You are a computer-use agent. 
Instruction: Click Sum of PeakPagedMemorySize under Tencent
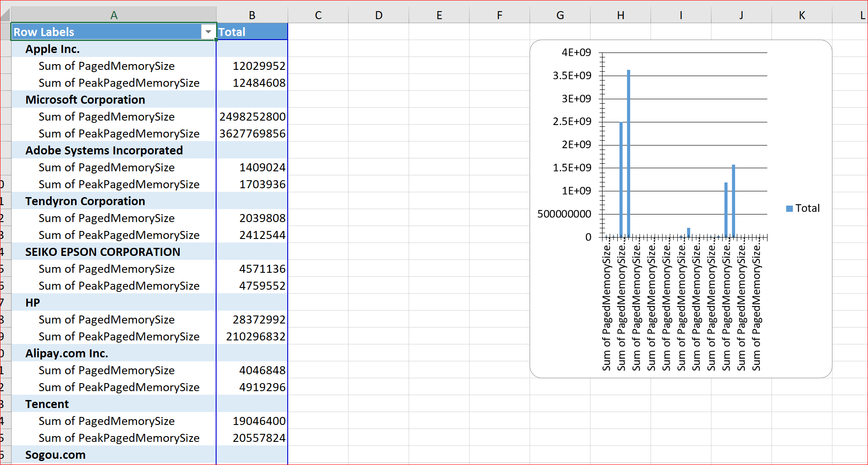[x=119, y=438]
